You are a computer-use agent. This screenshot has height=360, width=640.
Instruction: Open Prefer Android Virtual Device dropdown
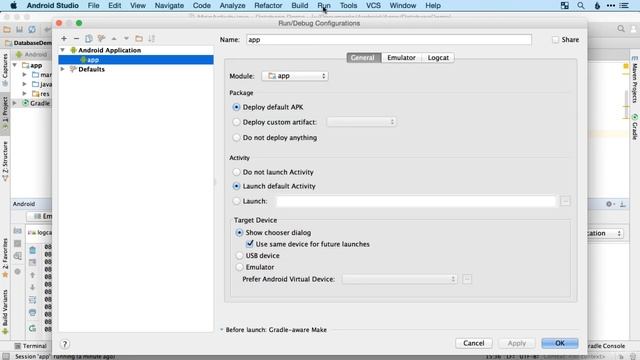click(399, 279)
